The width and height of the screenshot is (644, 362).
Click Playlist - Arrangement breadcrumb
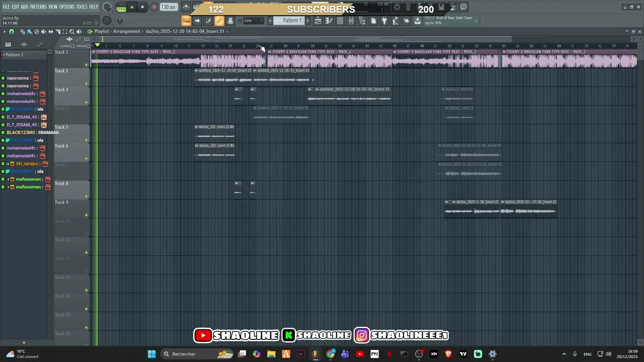pos(117,31)
